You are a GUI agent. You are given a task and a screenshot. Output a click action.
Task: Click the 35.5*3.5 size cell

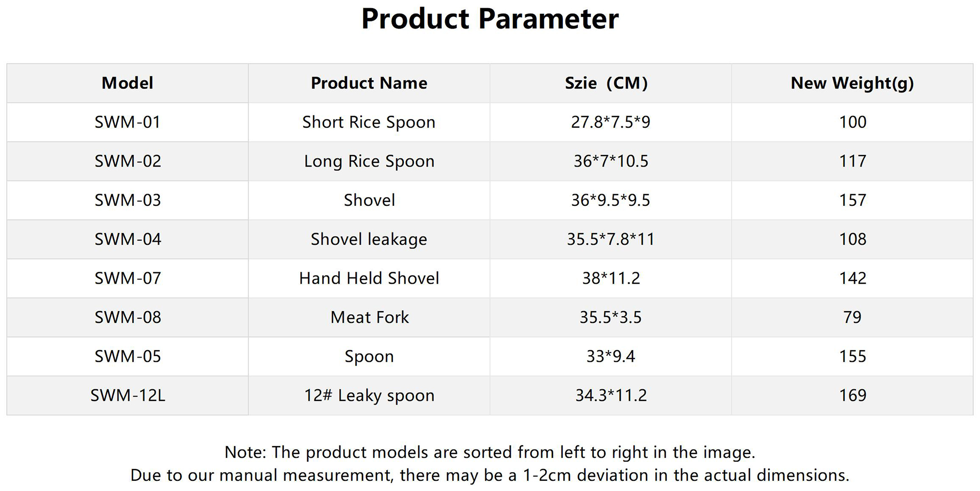point(610,317)
